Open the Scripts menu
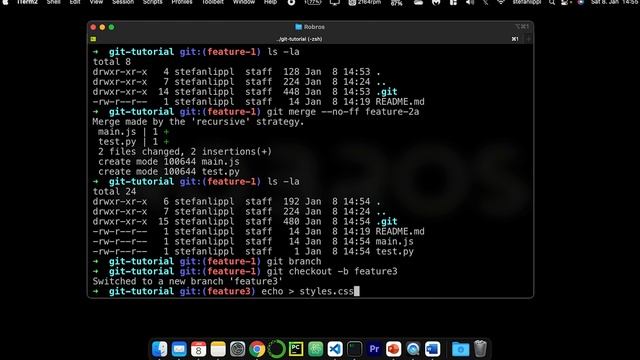 pos(153,2)
